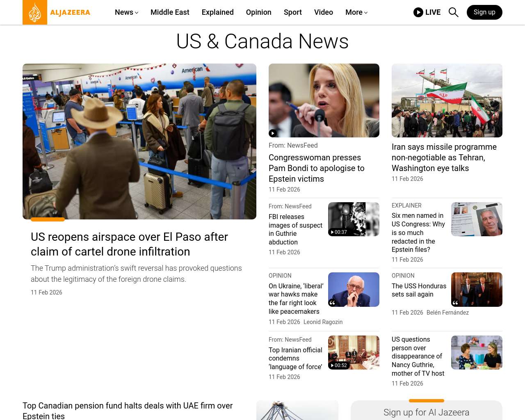Viewport: 525px width, 420px height.
Task: Play the Pam Bondi video icon
Action: (x=273, y=133)
